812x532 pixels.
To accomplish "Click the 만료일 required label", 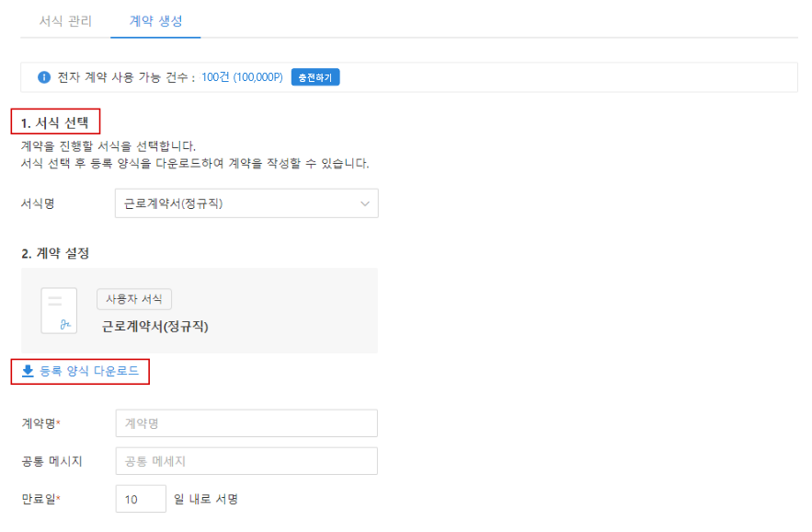I will pyautogui.click(x=40, y=499).
